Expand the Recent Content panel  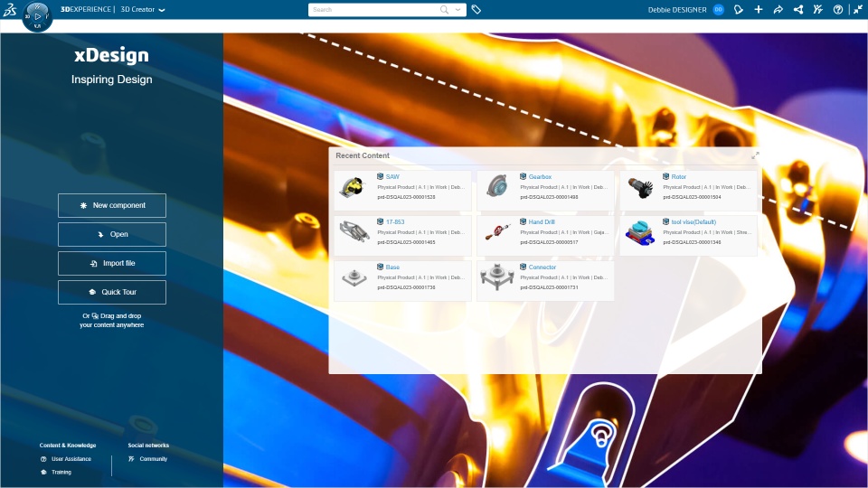click(755, 156)
